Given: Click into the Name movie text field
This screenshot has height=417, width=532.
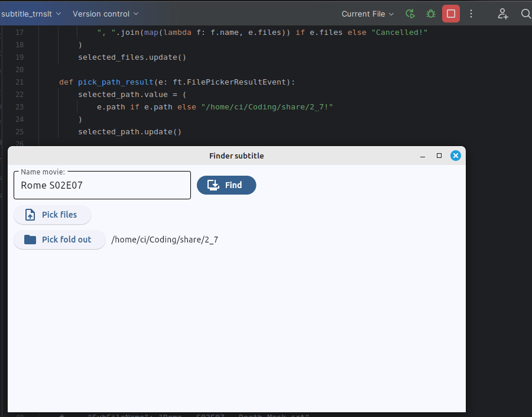Looking at the screenshot, I should tap(102, 185).
